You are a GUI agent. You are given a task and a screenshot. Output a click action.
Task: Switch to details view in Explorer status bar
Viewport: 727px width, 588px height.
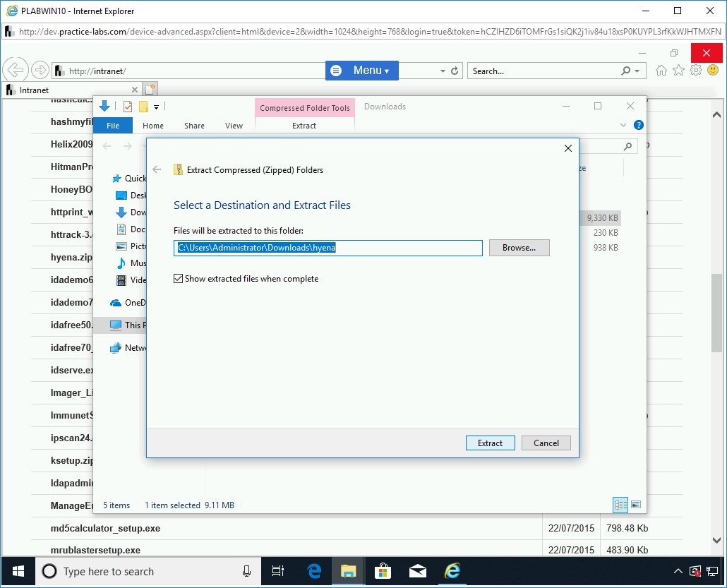pos(621,505)
